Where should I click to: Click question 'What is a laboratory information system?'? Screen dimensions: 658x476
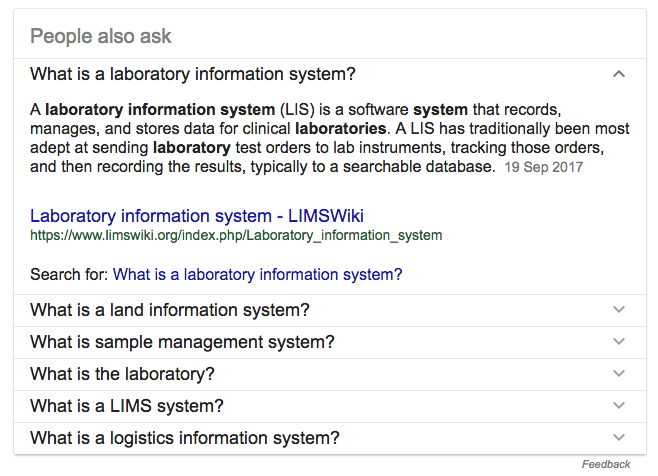pyautogui.click(x=193, y=74)
